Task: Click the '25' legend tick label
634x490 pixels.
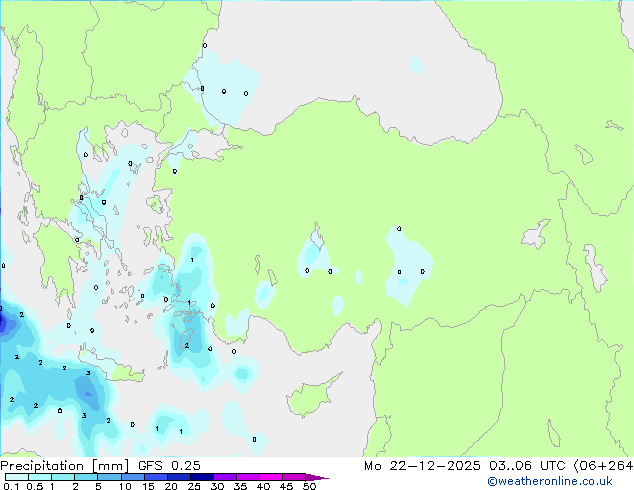Action: 194,486
